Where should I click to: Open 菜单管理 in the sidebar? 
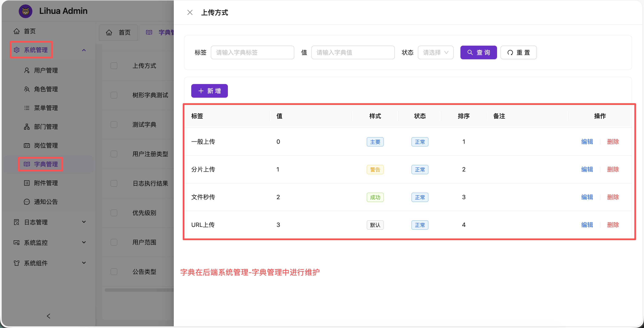[x=46, y=108]
